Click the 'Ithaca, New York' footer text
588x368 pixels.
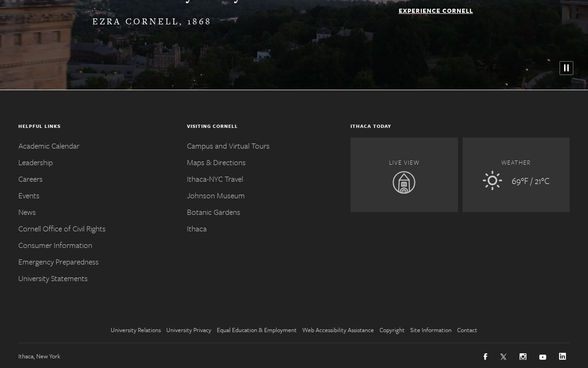[39, 356]
